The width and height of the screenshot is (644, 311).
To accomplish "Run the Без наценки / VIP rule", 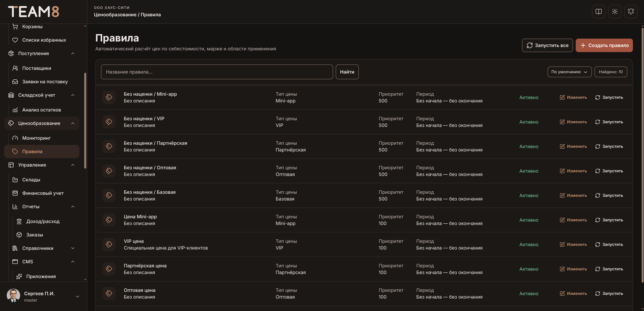I will tap(609, 122).
